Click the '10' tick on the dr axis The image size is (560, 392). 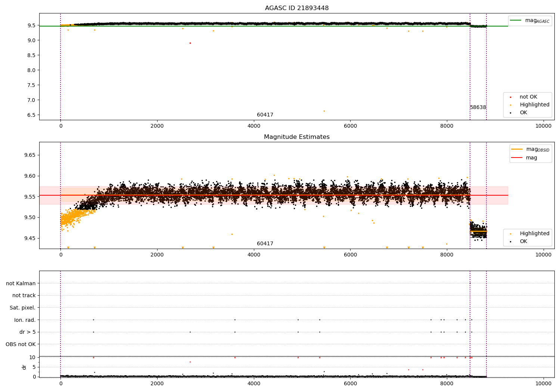coord(32,358)
